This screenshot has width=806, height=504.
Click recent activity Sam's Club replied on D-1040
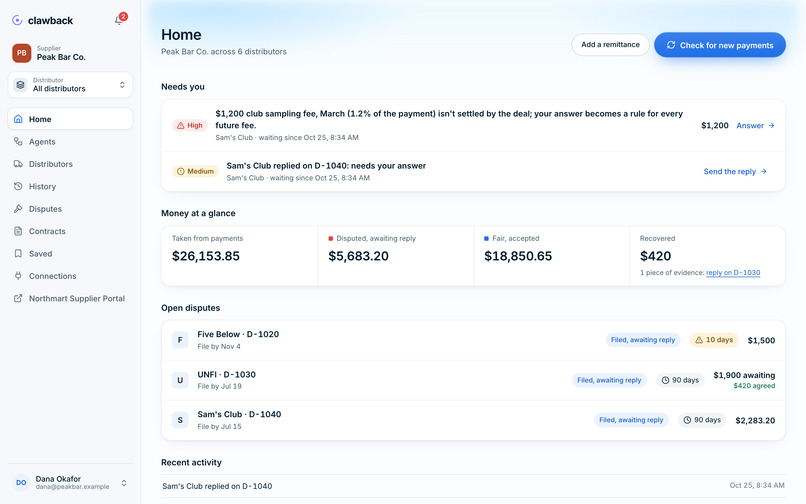(217, 486)
